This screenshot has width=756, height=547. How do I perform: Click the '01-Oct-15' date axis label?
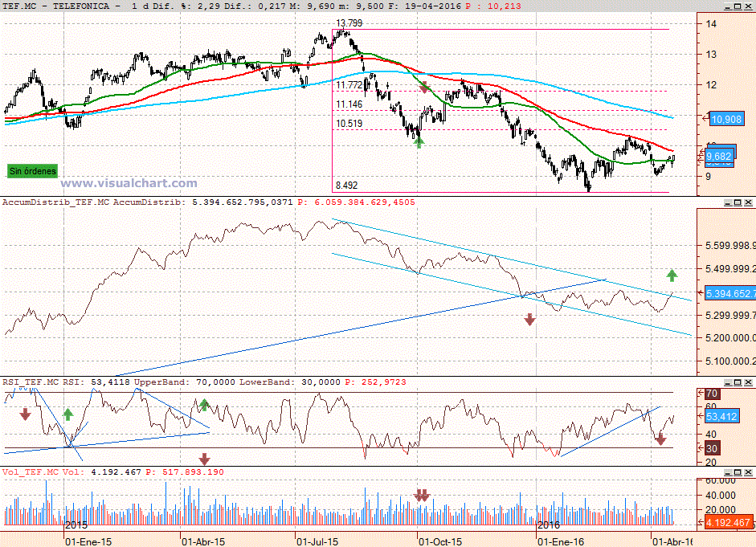pyautogui.click(x=440, y=541)
